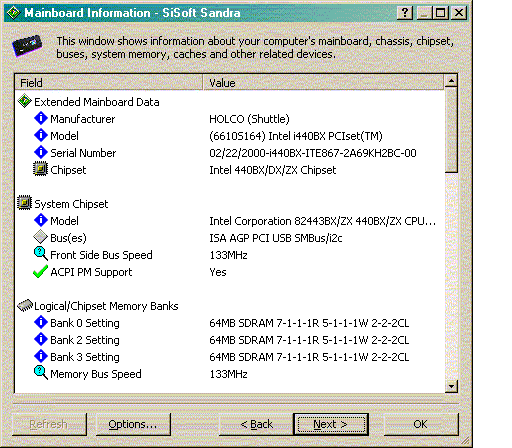The height and width of the screenshot is (448, 512).
Task: Click the ISA AGP PCI USB SMBus/i2c value
Action: click(276, 238)
